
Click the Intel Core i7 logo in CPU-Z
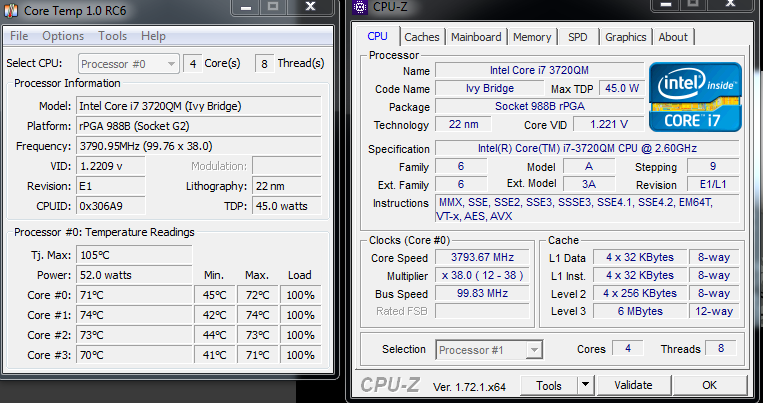pyautogui.click(x=695, y=96)
